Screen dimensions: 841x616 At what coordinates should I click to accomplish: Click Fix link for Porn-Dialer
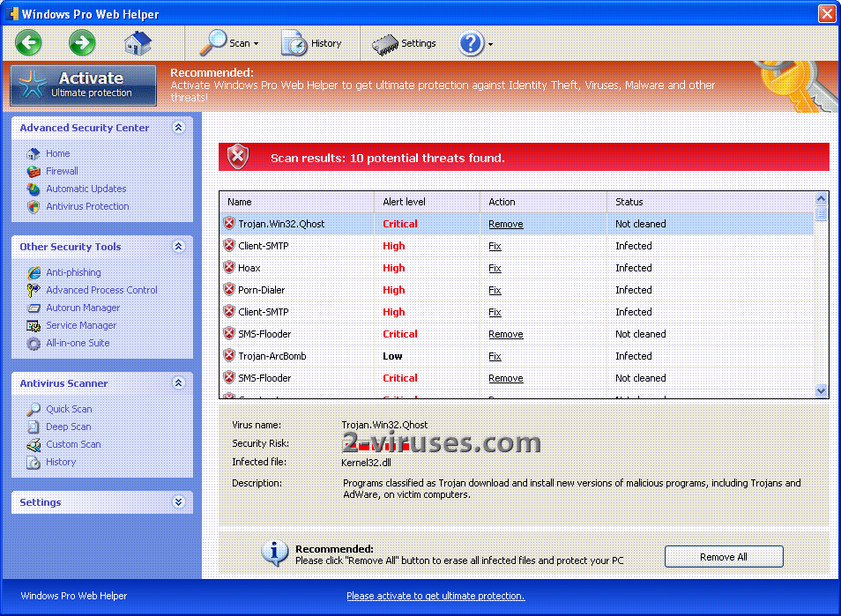(495, 290)
